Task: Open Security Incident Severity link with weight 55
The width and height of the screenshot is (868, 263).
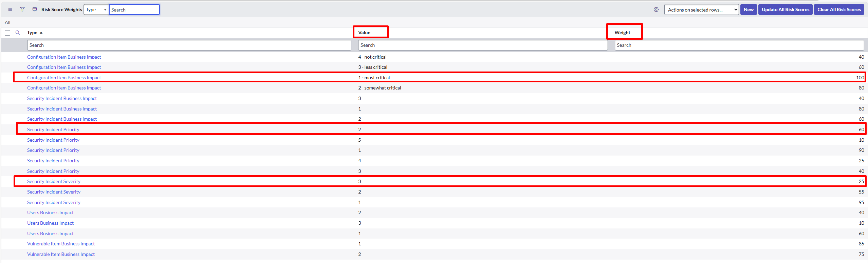Action: pyautogui.click(x=54, y=192)
